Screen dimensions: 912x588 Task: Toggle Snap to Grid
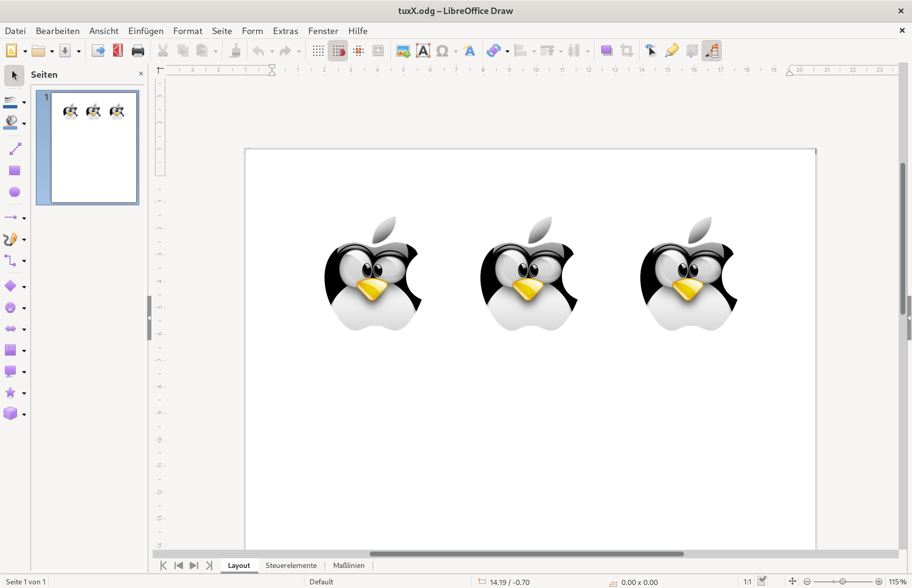coord(338,51)
